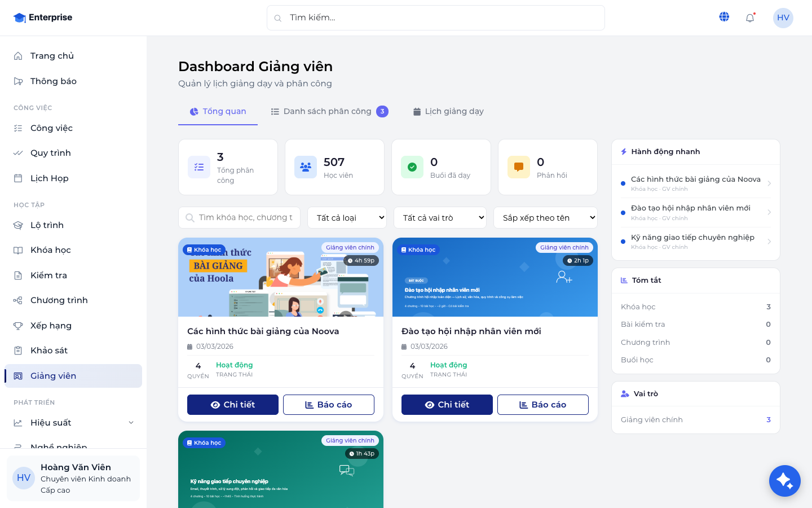
Task: Click the Buổi đã dạy check icon
Action: 412,167
